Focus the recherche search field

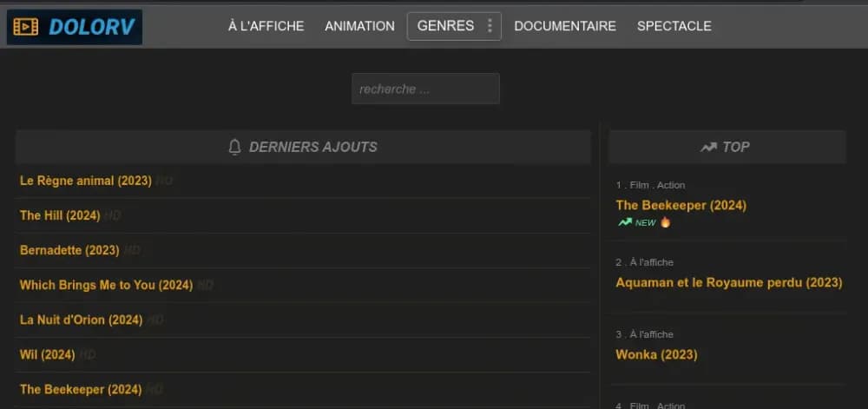click(425, 89)
